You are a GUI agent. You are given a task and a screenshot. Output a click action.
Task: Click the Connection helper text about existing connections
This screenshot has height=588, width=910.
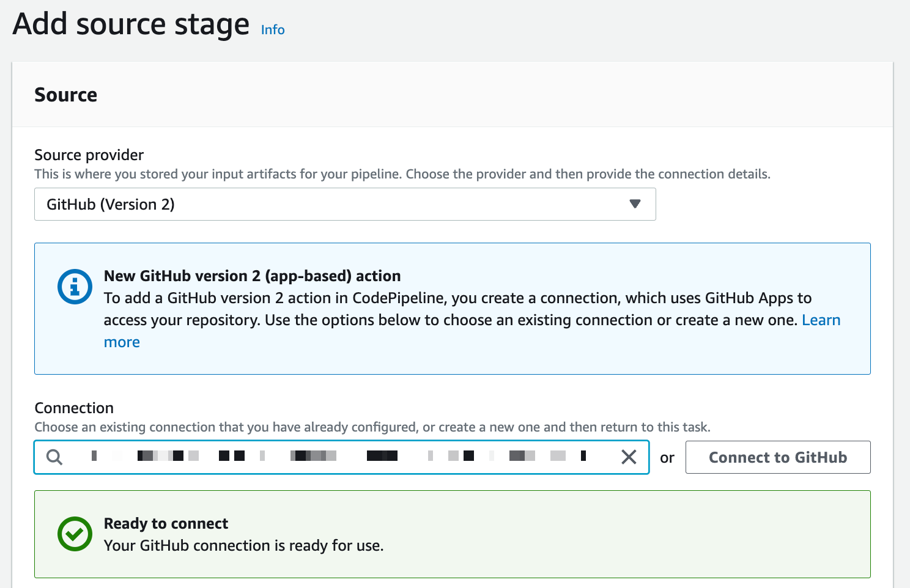[x=372, y=427]
